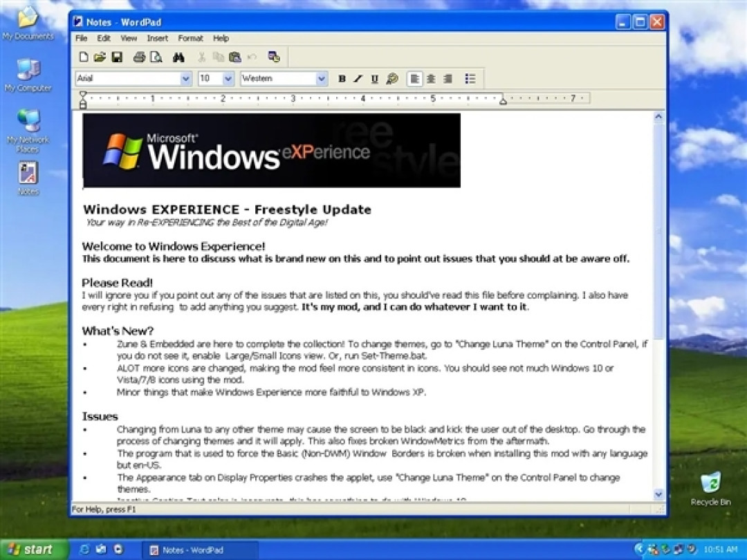The image size is (747, 560).
Task: Open the Western script dropdown
Action: tap(321, 78)
